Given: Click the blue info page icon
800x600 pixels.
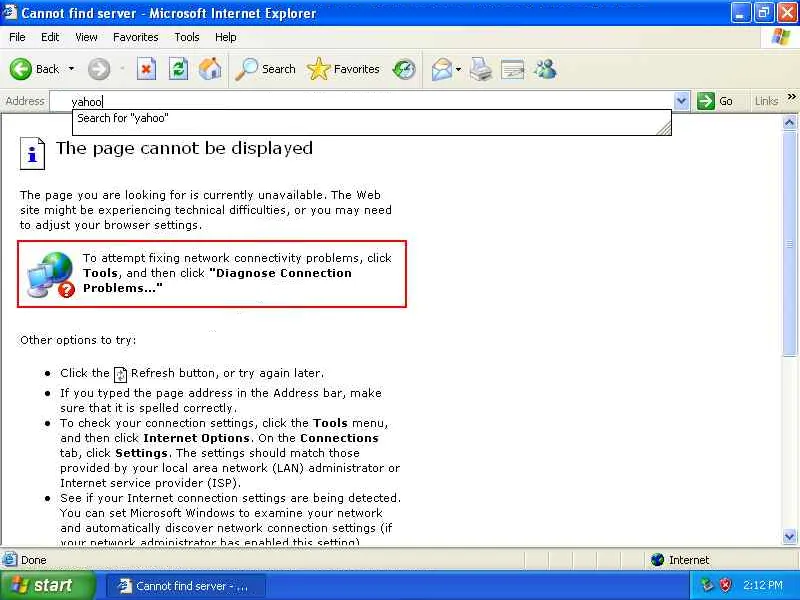Looking at the screenshot, I should click(32, 153).
